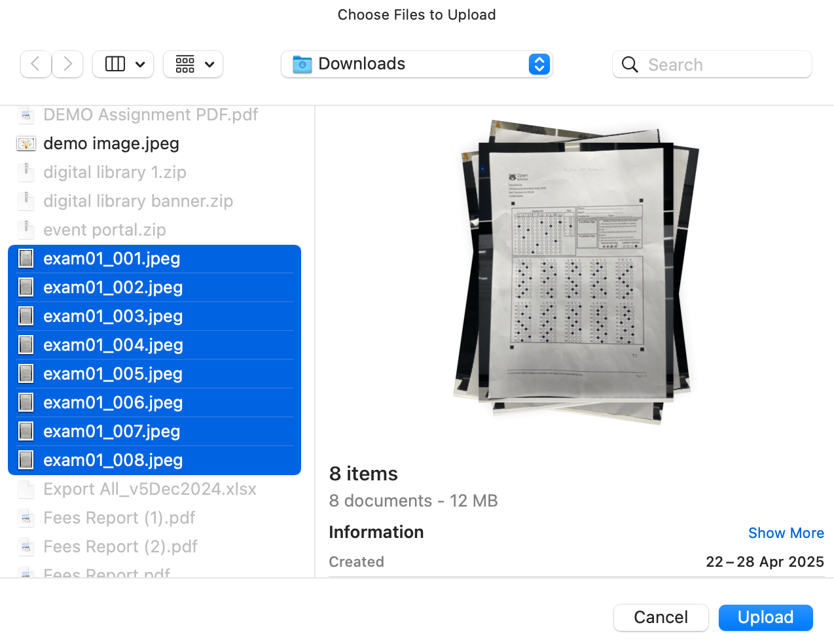Click the search input field
This screenshot has width=834, height=644.
click(714, 64)
